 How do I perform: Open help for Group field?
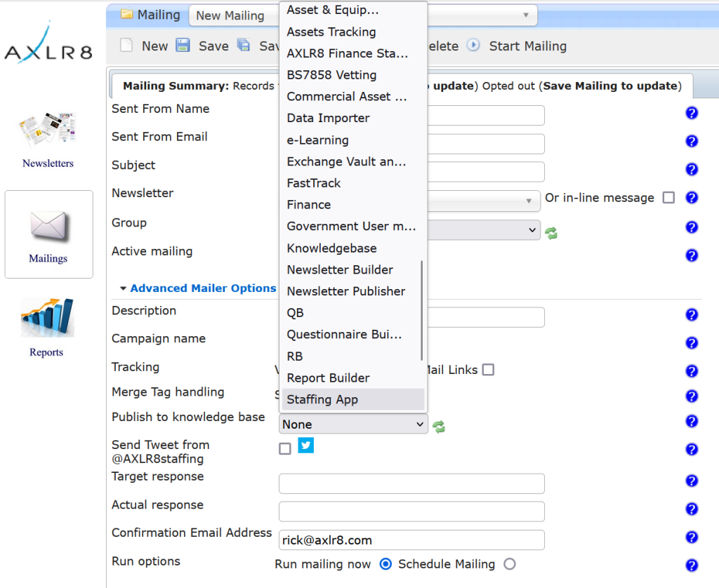coord(692,227)
